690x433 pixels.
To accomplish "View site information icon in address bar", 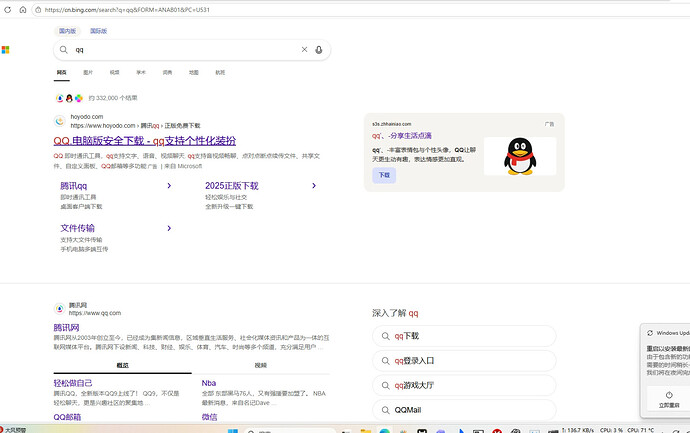I will click(x=38, y=10).
